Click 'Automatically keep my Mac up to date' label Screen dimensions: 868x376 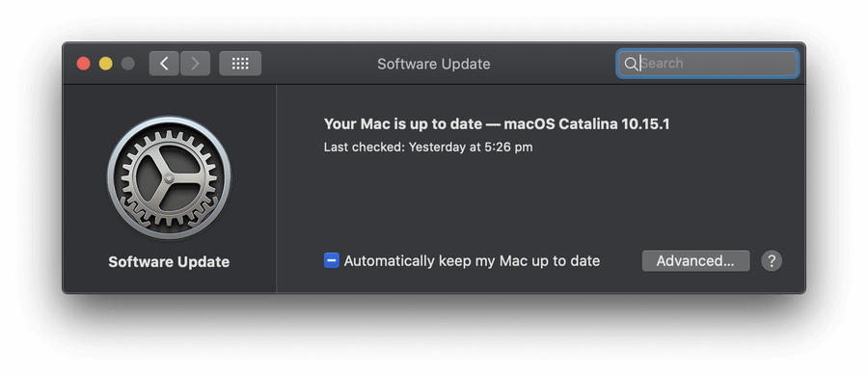[473, 261]
